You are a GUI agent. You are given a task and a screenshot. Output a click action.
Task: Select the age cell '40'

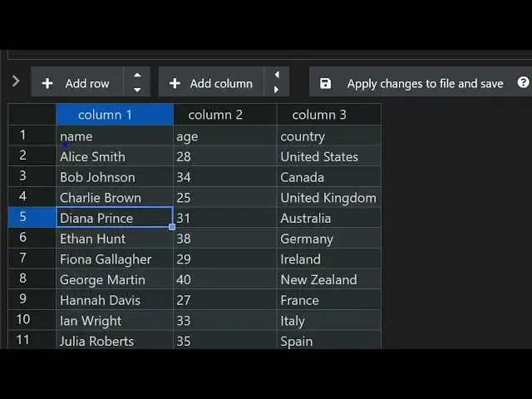225,279
